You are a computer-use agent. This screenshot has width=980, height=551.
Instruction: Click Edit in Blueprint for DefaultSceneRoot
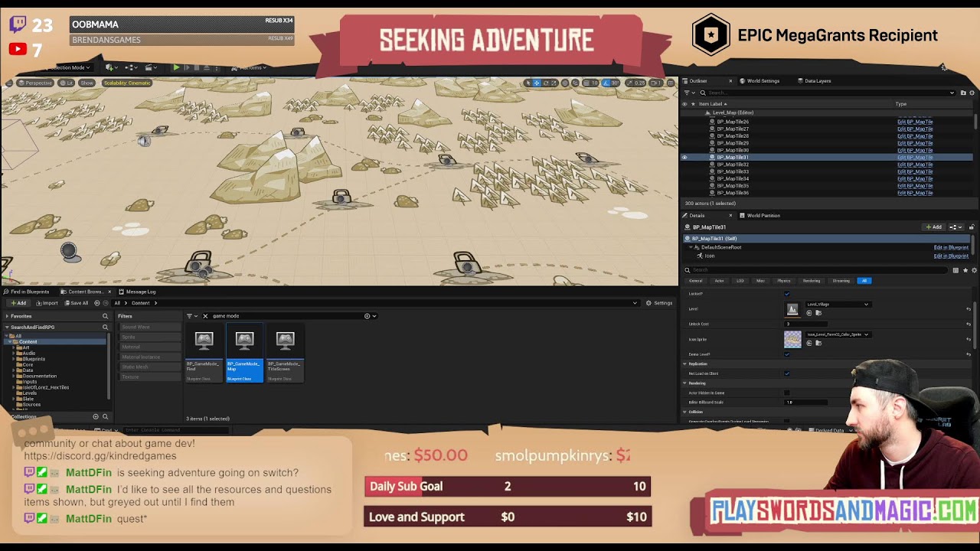coord(951,247)
